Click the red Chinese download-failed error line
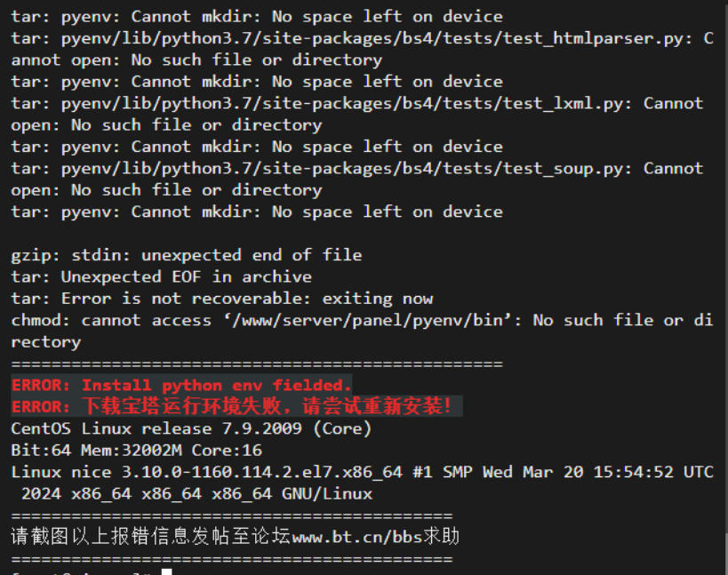This screenshot has width=728, height=575. point(231,406)
